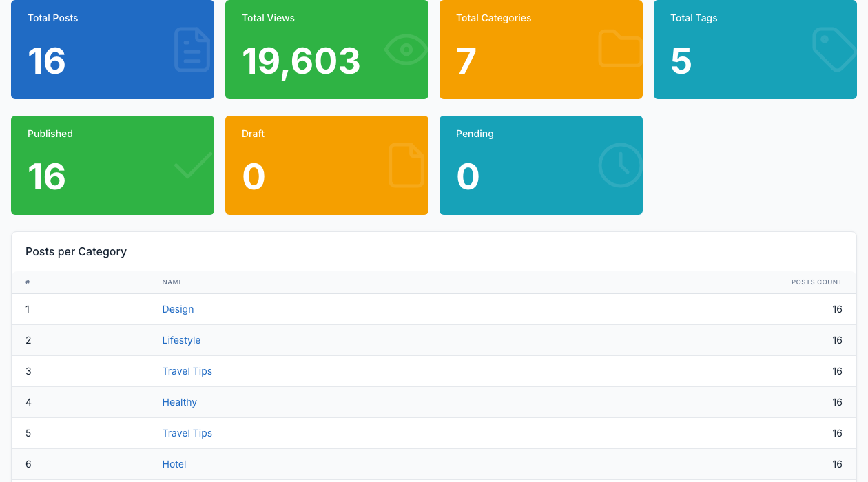Click the "0" value on Pending card
Screen dimensions: 868x482
[468, 176]
